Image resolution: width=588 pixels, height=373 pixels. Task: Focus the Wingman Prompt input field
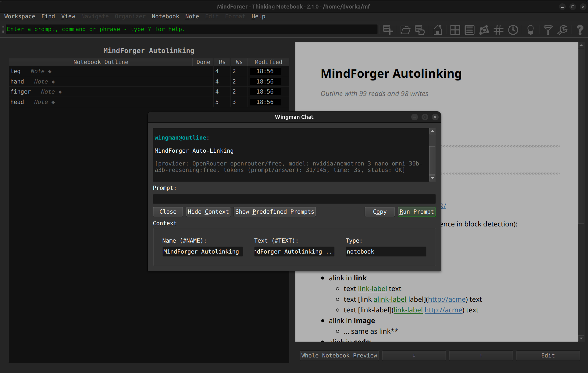click(x=294, y=199)
